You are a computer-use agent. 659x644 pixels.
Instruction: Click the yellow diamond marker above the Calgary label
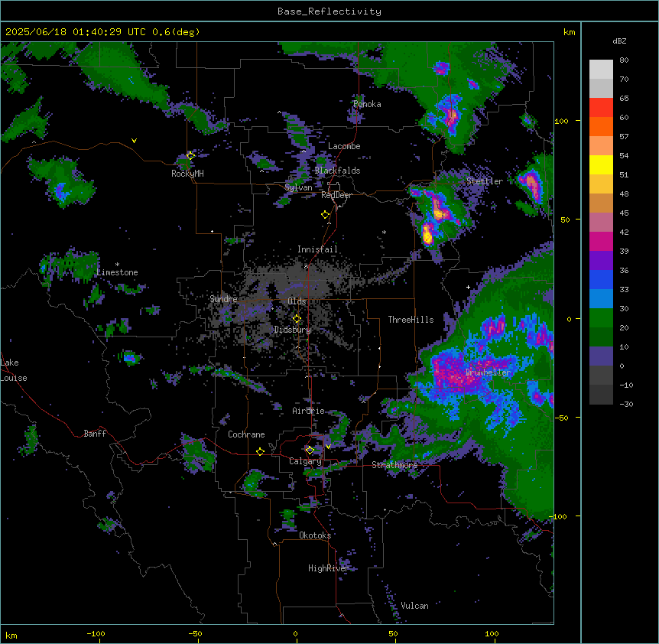[x=310, y=450]
